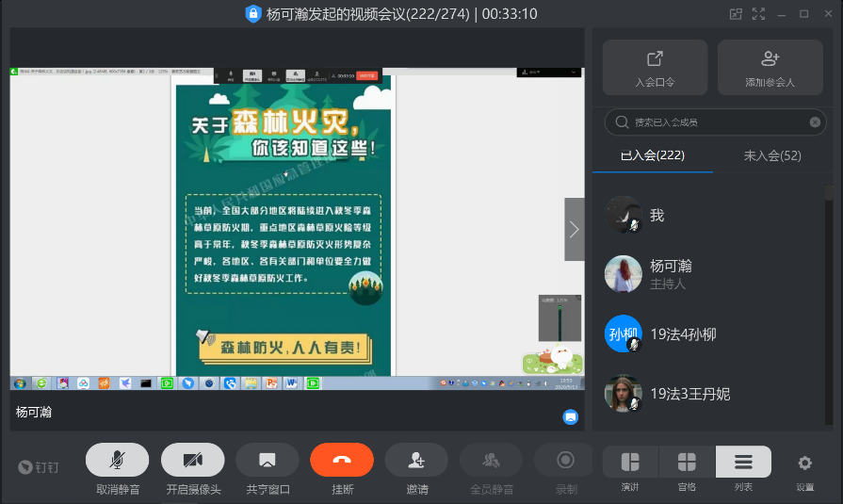Screen dimensions: 843x504
Task: Switch to speaker view (演讲)
Action: [630, 463]
